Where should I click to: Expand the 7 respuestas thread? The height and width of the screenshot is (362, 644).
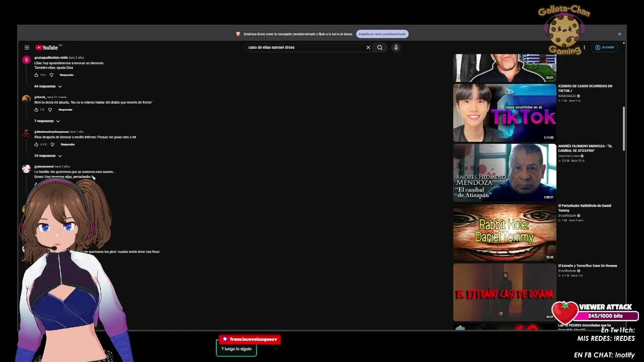(x=47, y=121)
